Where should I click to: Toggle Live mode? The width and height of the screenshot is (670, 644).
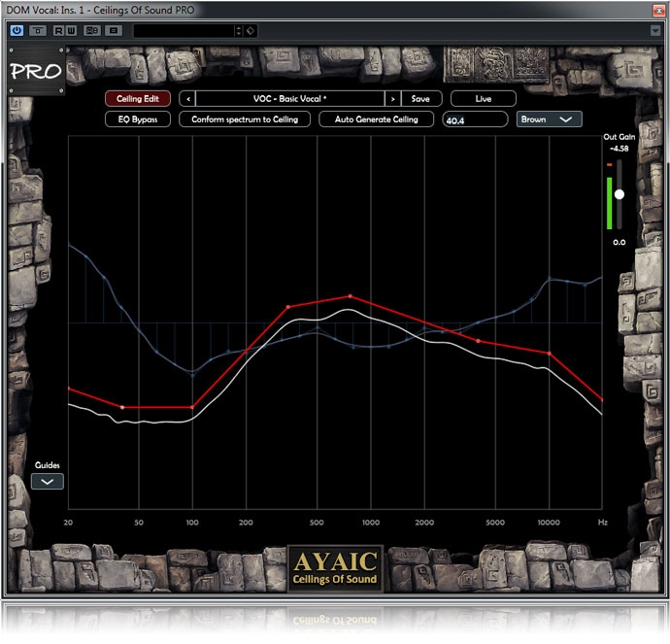[x=483, y=98]
